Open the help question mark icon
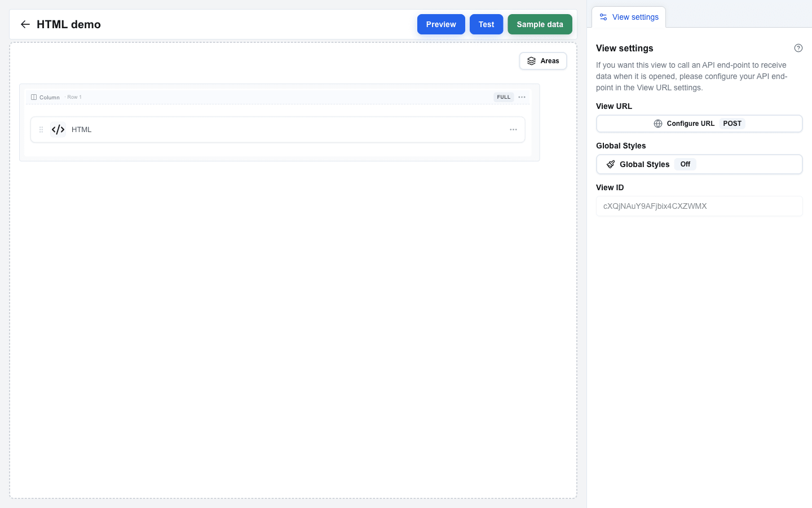 coord(798,48)
